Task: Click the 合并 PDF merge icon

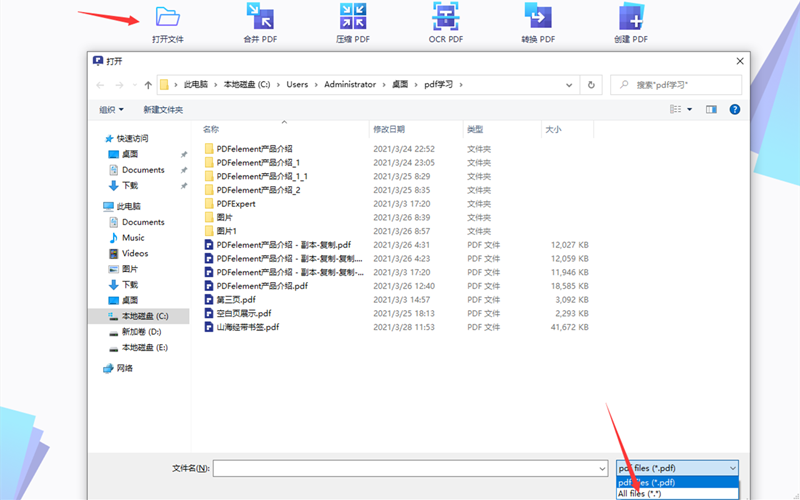Action: coord(259,16)
